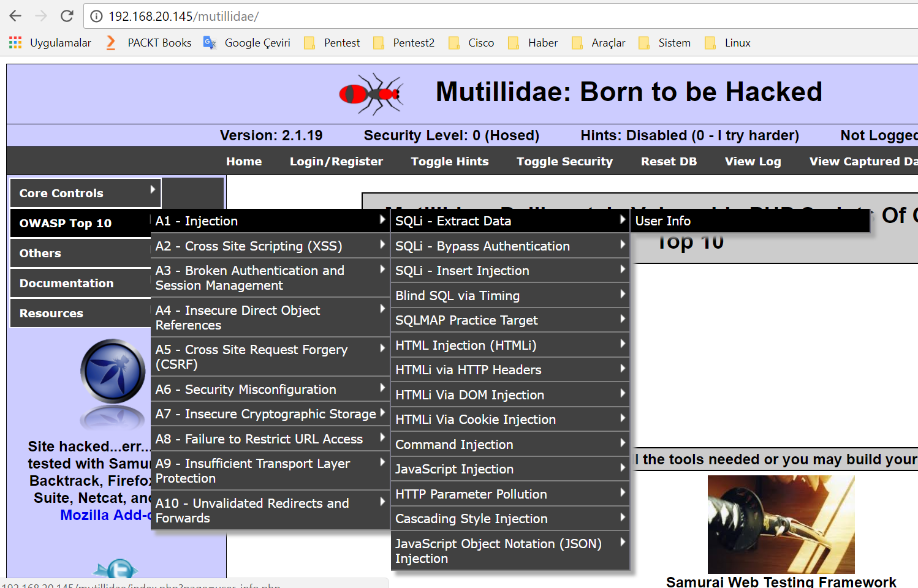Expand A5 - Cross Site Request Forgery
The height and width of the screenshot is (588, 918).
point(270,357)
